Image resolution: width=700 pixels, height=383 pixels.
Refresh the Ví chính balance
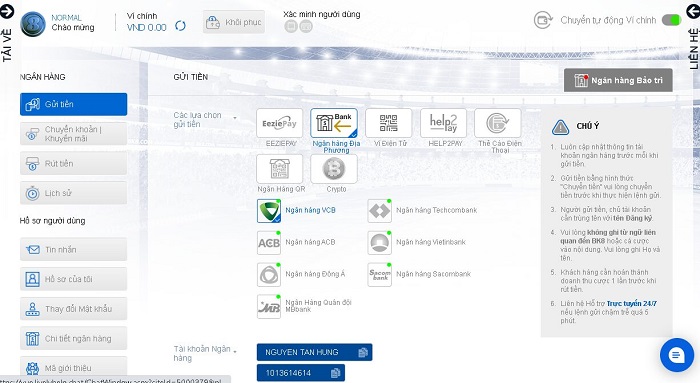pos(180,26)
